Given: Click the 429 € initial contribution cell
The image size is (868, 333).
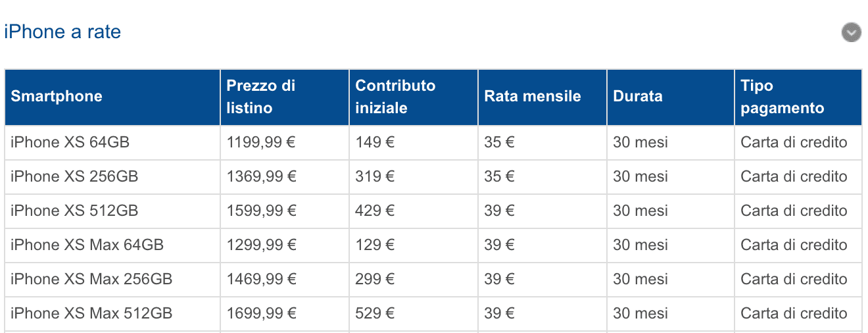Looking at the screenshot, I should [x=414, y=211].
